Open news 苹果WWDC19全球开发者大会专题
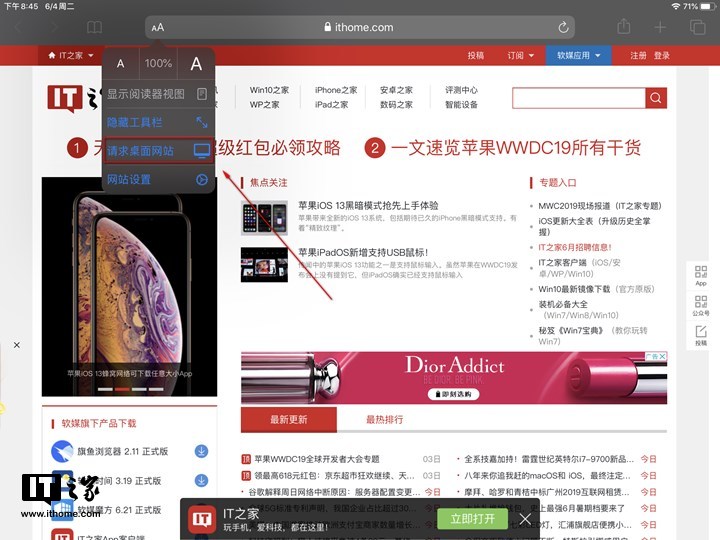The width and height of the screenshot is (720, 540). [x=317, y=459]
